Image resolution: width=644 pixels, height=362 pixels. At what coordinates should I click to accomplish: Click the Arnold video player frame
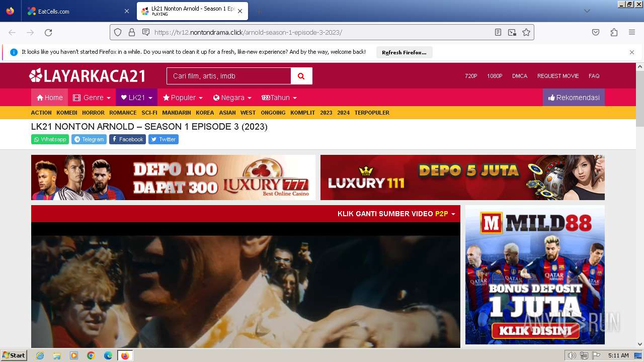246,285
